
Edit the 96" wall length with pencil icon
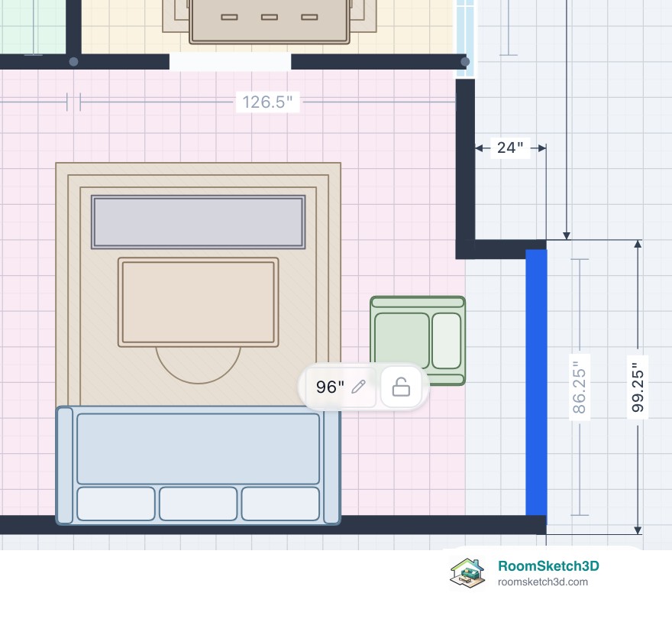[x=359, y=387]
